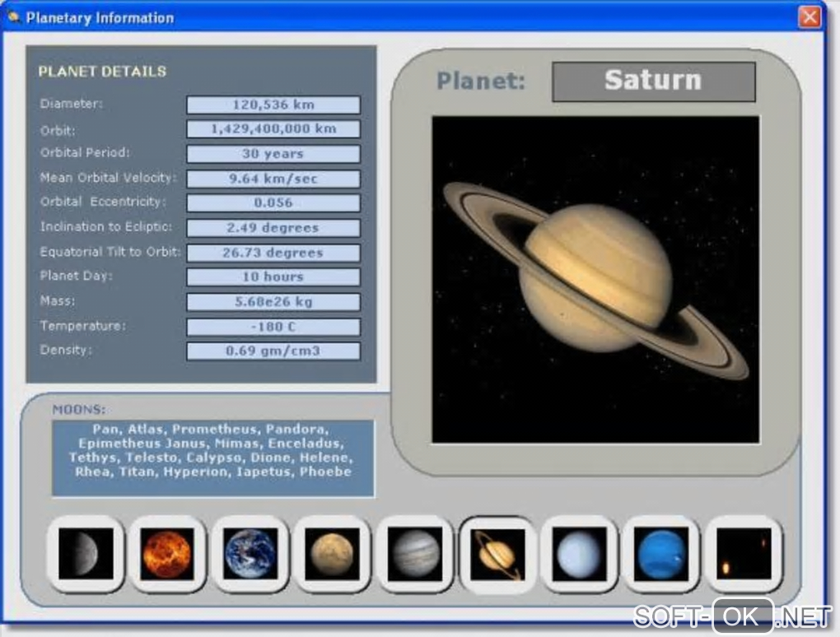
Task: Click the Density value 0.69 gm/cm3
Action: coord(273,351)
